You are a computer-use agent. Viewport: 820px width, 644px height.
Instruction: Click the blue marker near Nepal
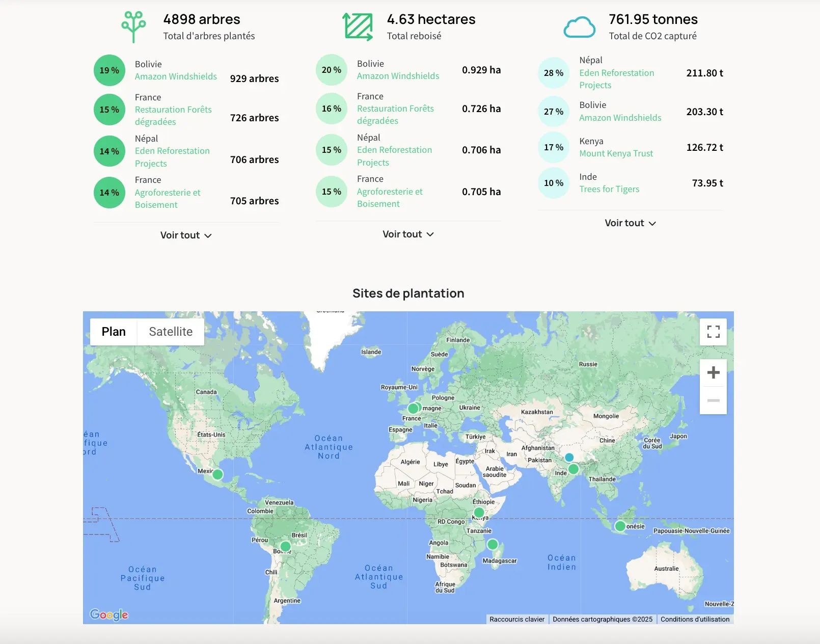coord(569,458)
